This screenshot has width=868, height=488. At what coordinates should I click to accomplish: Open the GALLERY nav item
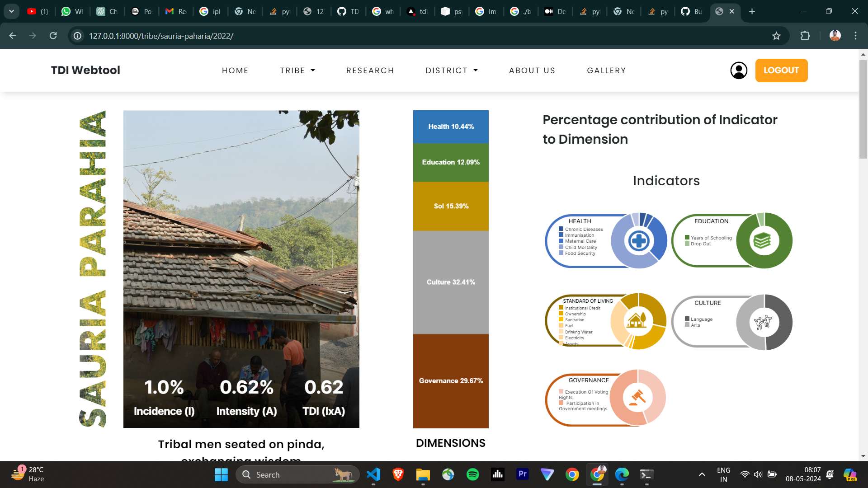point(606,70)
